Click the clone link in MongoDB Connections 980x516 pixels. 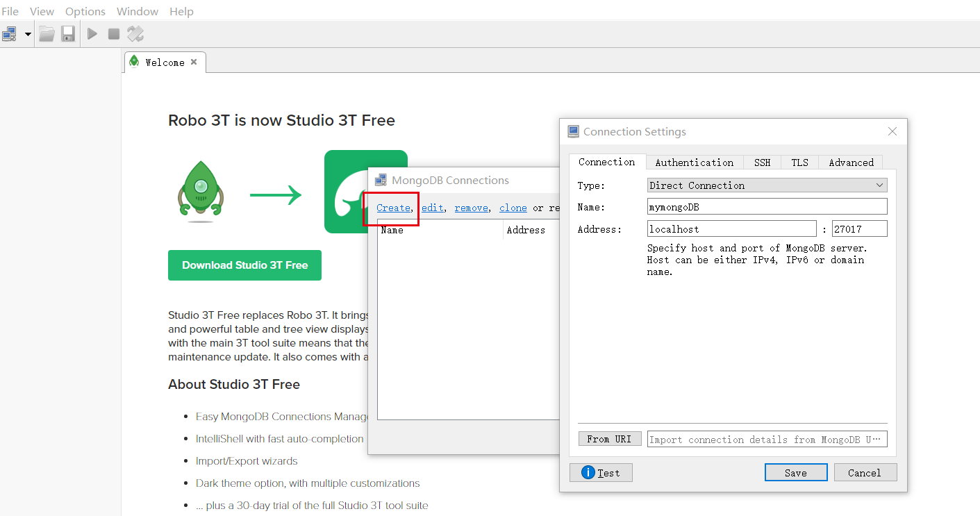tap(513, 208)
